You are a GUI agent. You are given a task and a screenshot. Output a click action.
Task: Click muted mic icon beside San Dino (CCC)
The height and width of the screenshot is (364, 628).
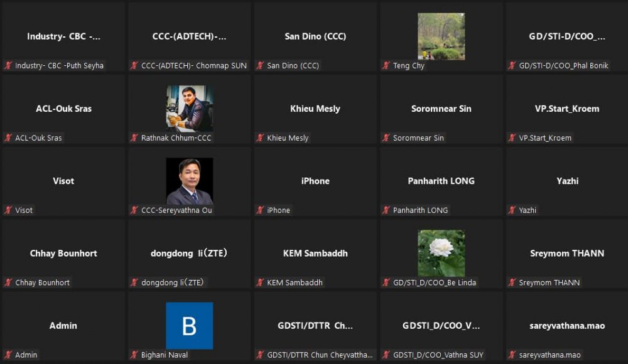[260, 66]
